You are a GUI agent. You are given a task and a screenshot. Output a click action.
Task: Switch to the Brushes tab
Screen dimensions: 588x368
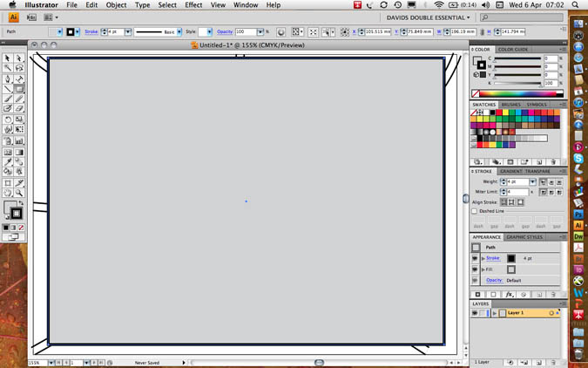(x=510, y=105)
